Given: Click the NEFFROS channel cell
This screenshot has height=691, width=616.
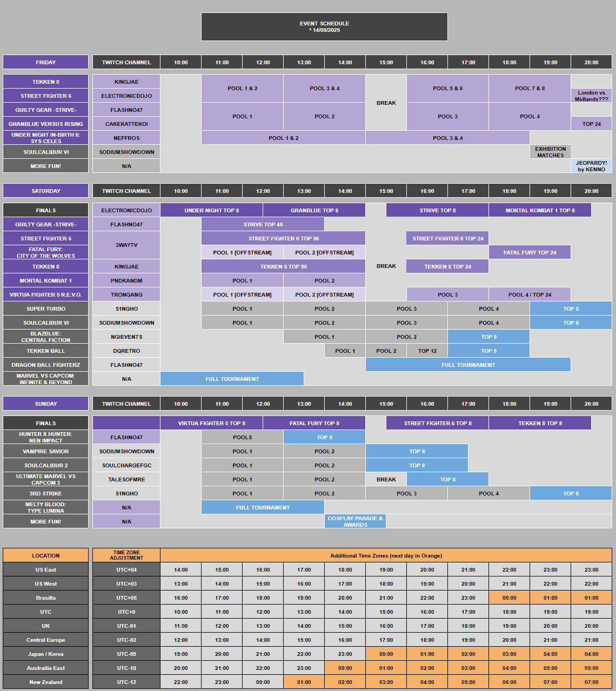Looking at the screenshot, I should point(126,138).
